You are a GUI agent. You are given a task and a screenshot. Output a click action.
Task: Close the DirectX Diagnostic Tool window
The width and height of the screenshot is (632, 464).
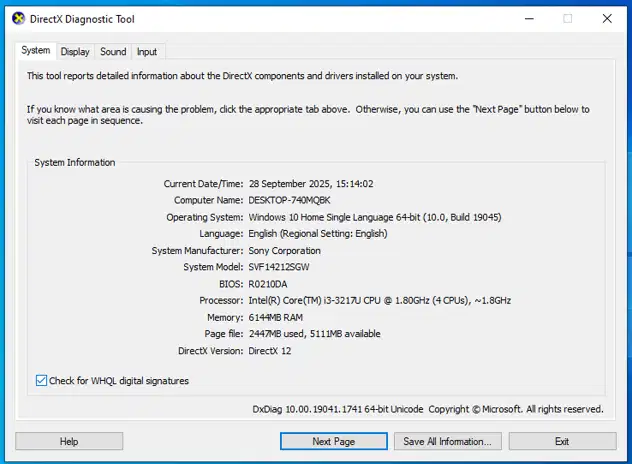click(x=608, y=18)
